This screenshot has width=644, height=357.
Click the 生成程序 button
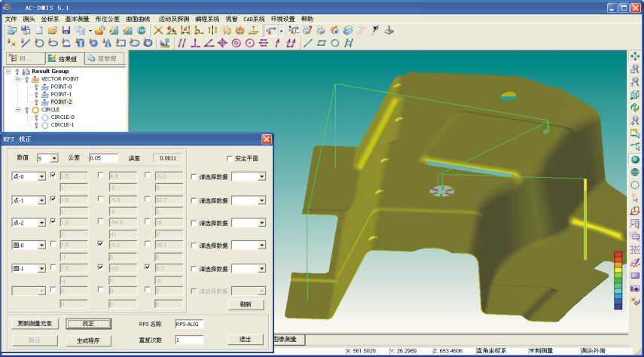click(x=88, y=340)
